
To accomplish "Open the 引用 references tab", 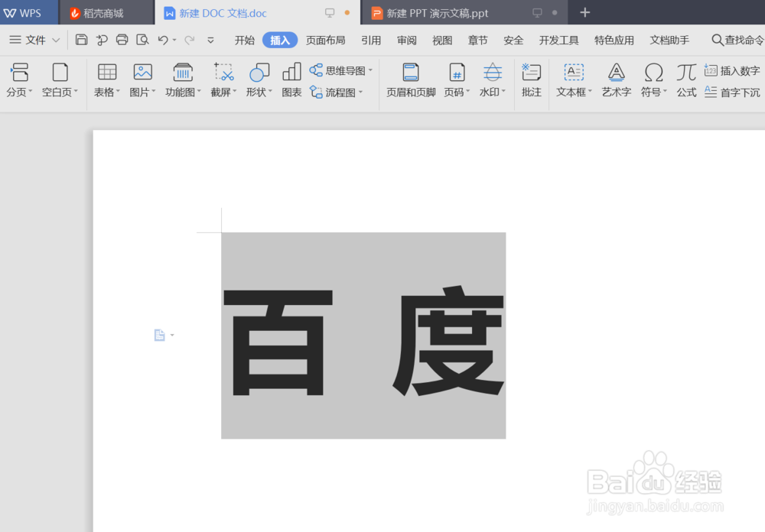I will point(371,40).
